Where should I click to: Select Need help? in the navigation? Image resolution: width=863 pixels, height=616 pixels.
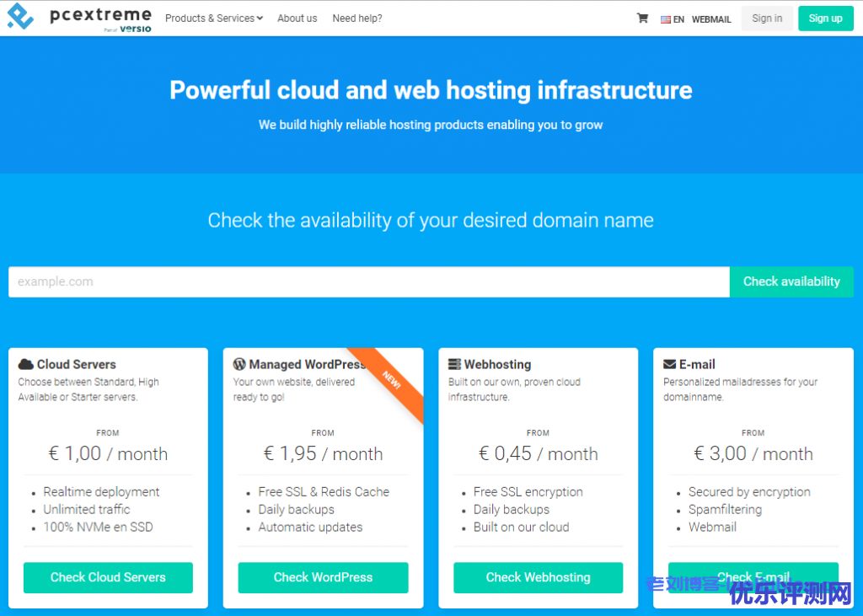pyautogui.click(x=356, y=19)
